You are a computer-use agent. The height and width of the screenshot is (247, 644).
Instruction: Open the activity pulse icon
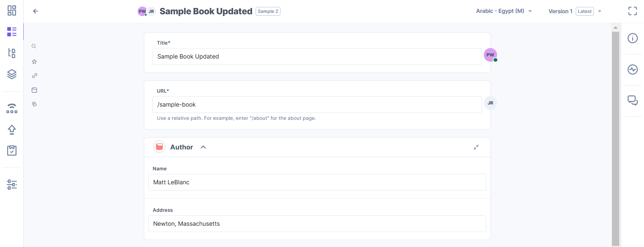click(x=633, y=69)
